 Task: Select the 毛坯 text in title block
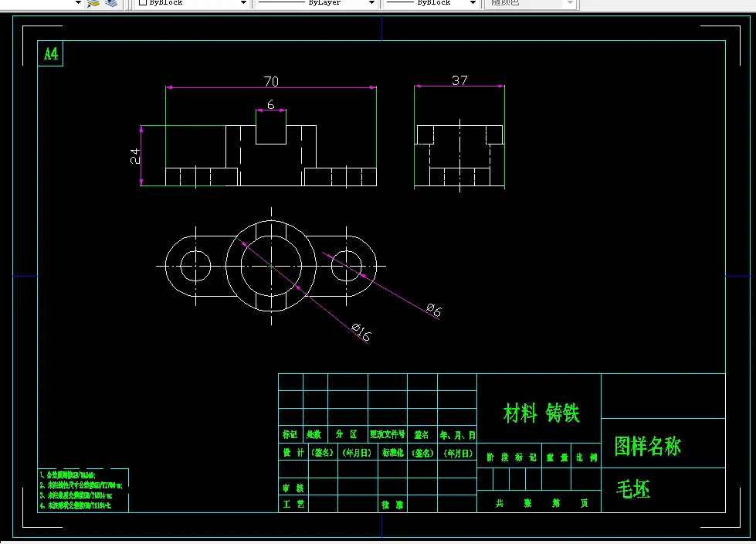633,489
